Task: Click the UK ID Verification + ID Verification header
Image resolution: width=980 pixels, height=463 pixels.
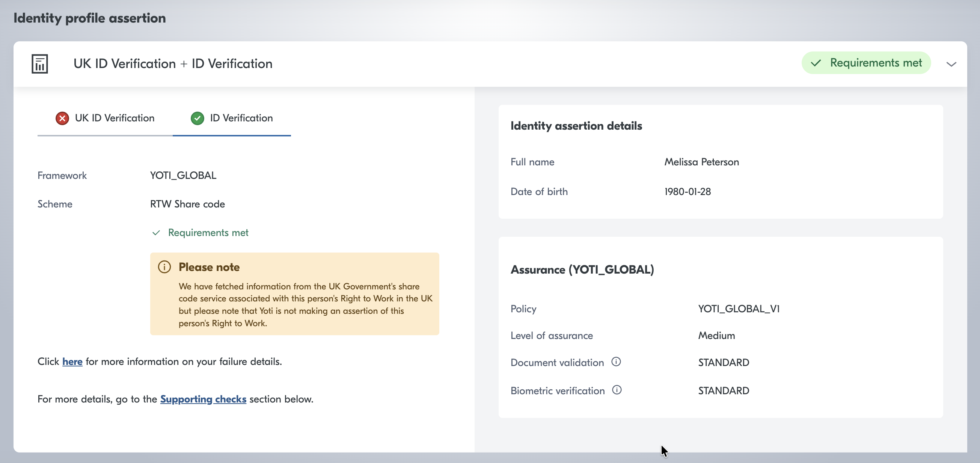Action: pos(173,64)
